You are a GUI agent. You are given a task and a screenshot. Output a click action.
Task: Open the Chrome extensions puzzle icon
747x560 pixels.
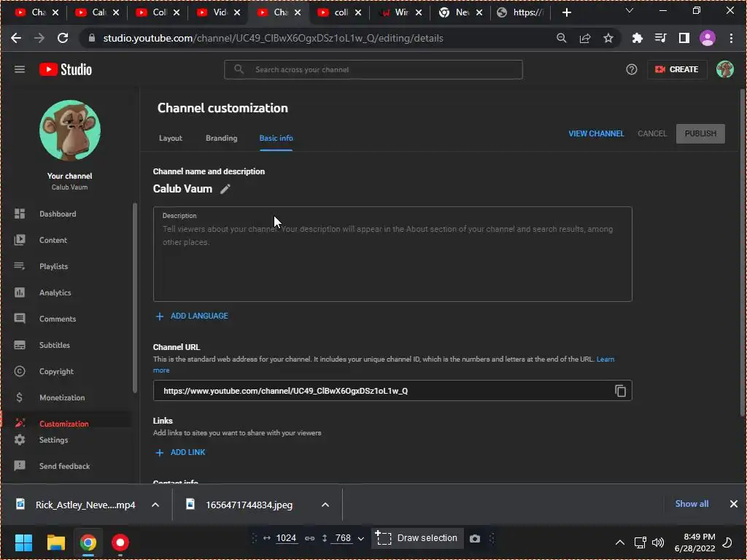(637, 38)
